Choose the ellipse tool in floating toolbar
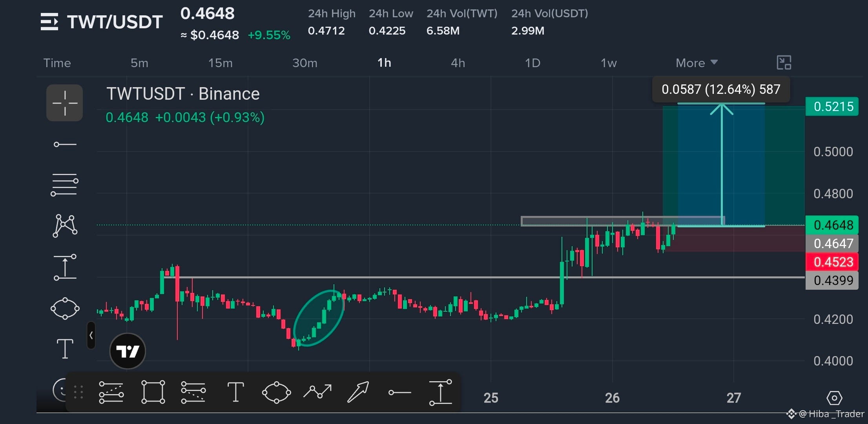 coord(276,392)
